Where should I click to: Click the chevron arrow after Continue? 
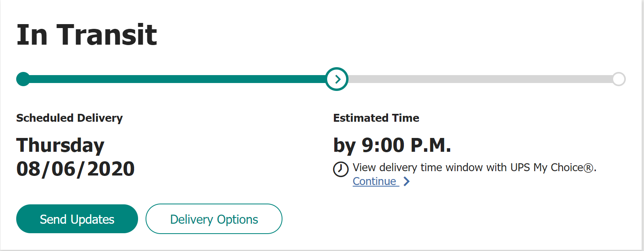(406, 181)
